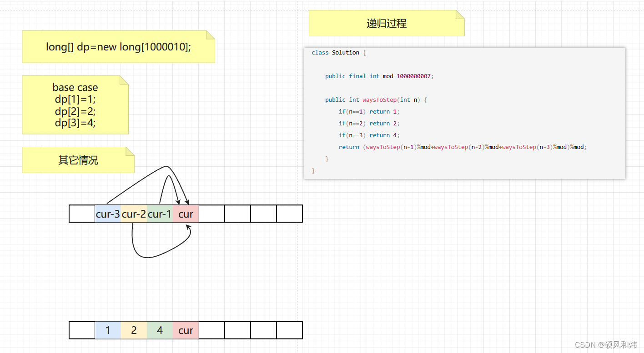Viewport: 644px width, 353px height.
Task: Click the yellow "cur-2" array cell
Action: pyautogui.click(x=134, y=214)
